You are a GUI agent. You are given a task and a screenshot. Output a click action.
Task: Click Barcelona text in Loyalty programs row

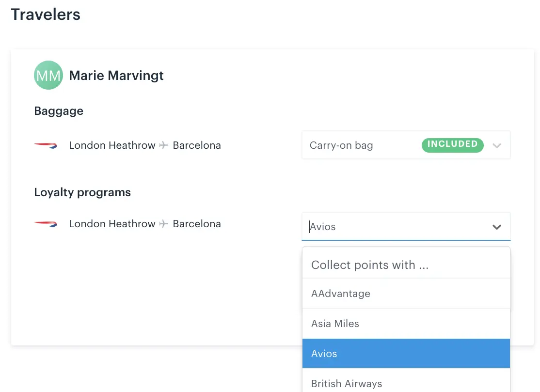197,224
